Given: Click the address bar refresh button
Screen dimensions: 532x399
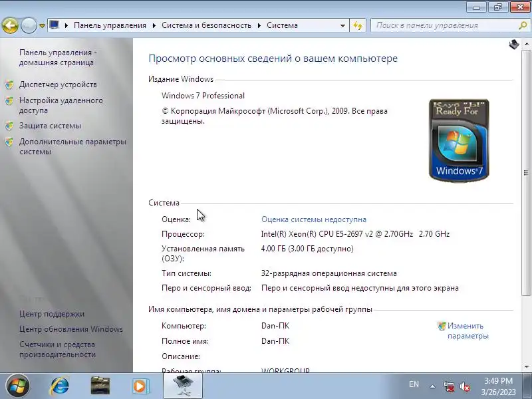Looking at the screenshot, I should (x=358, y=25).
